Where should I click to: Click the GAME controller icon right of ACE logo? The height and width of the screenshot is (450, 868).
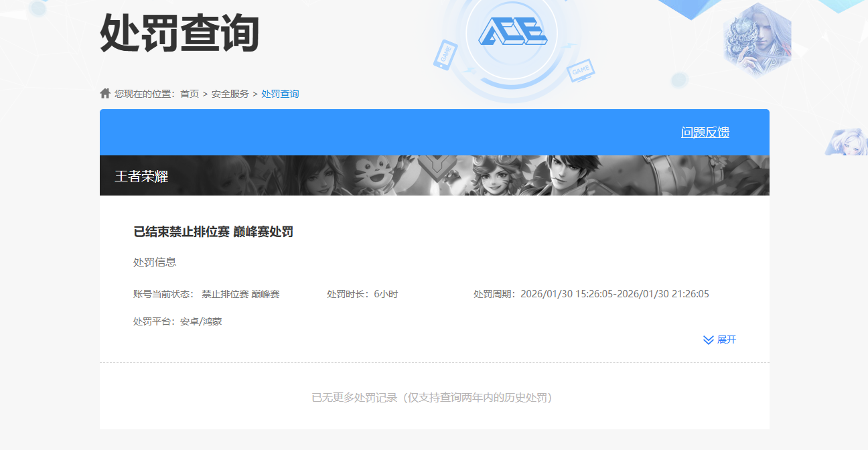[581, 70]
